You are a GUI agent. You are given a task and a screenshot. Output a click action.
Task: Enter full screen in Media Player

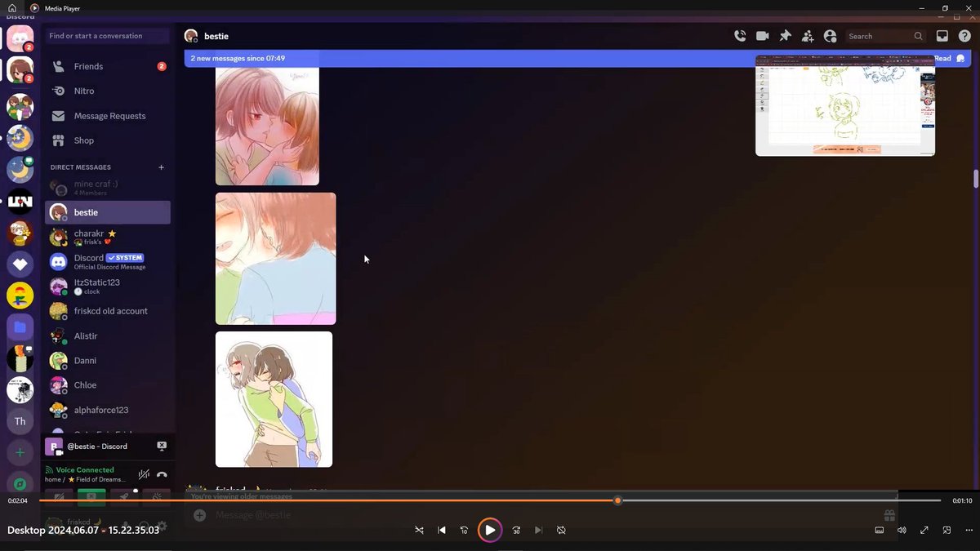click(924, 530)
